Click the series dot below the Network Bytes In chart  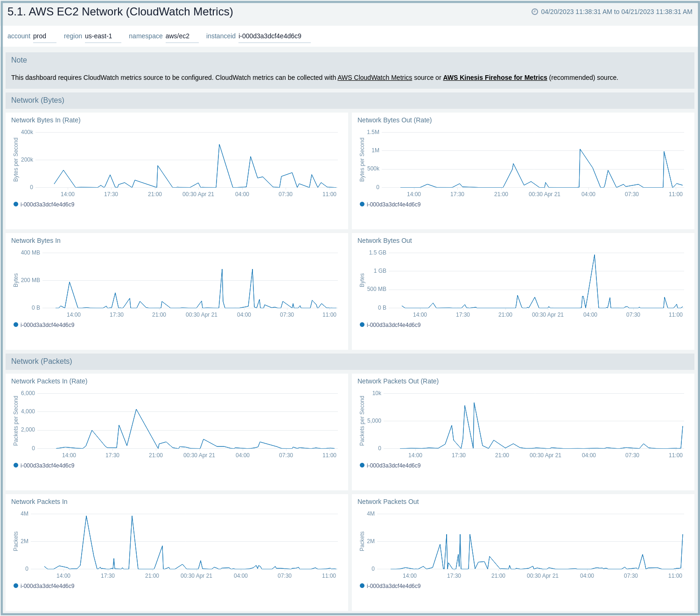[x=15, y=325]
